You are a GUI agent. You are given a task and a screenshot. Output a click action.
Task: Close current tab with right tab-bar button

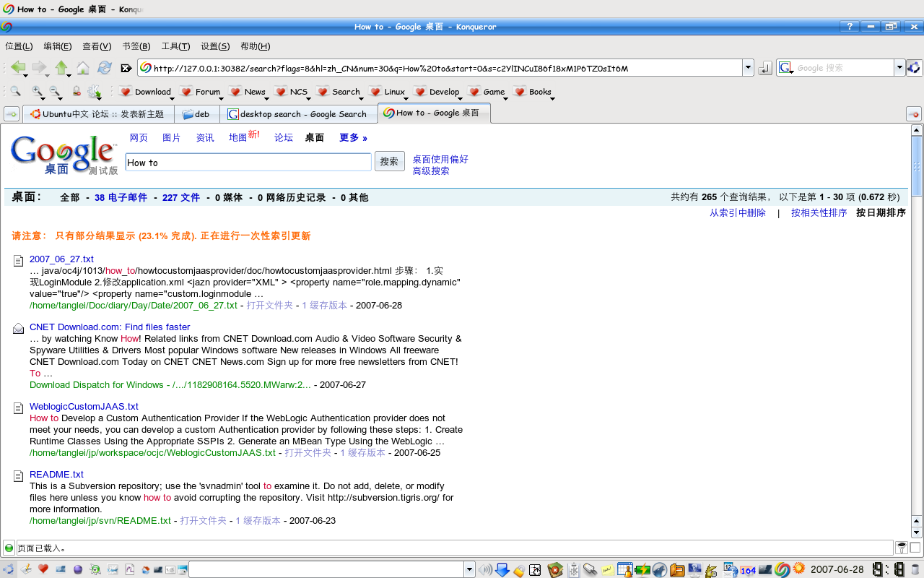click(x=913, y=114)
